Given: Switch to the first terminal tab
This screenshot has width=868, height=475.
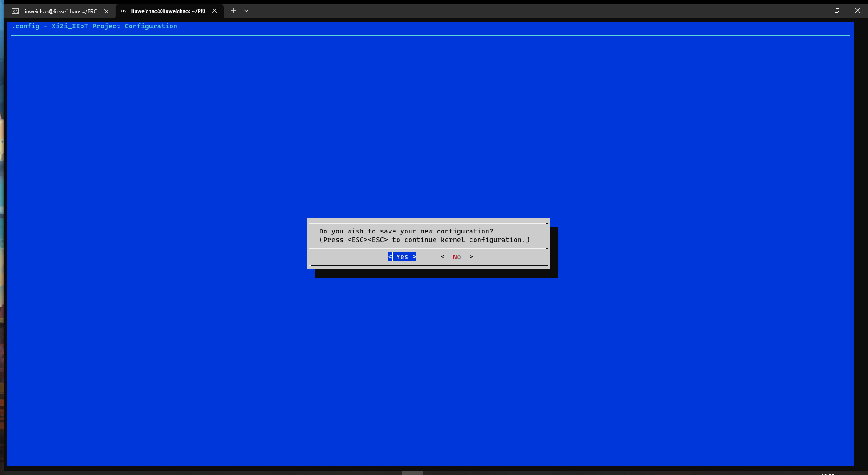Looking at the screenshot, I should pyautogui.click(x=61, y=11).
